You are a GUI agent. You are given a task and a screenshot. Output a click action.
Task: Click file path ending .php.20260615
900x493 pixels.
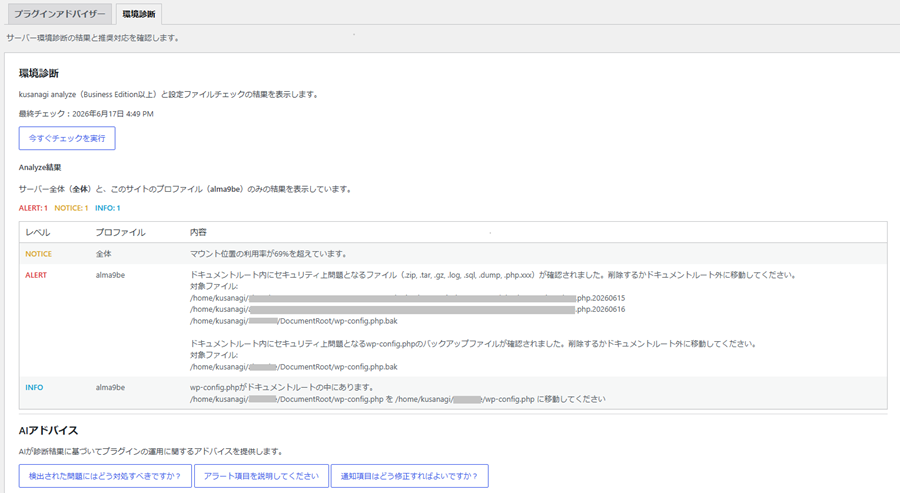[408, 298]
